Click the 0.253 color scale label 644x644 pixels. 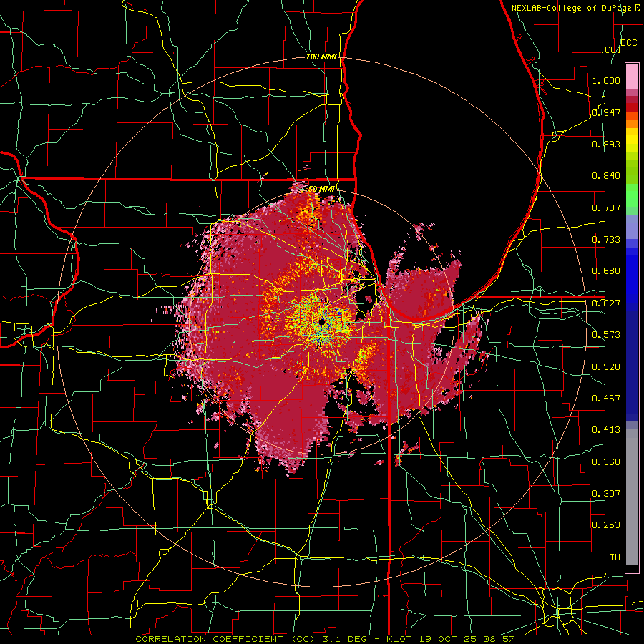click(606, 525)
